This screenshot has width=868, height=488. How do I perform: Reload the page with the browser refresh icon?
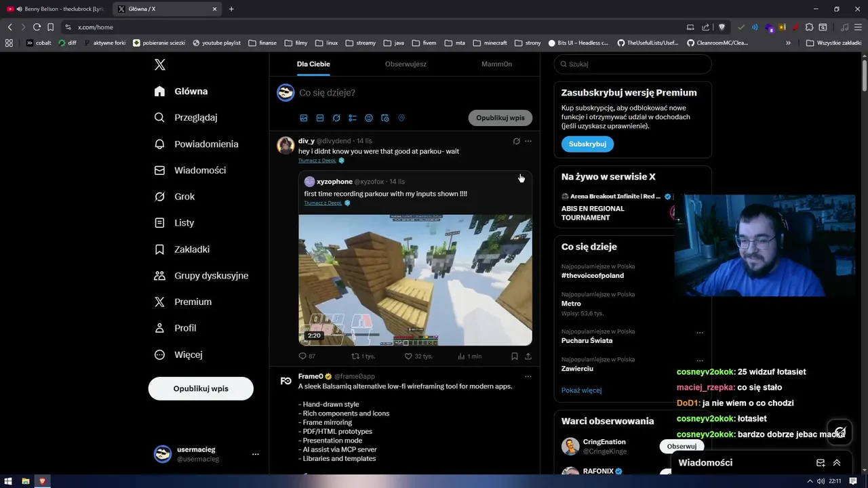[x=37, y=27]
